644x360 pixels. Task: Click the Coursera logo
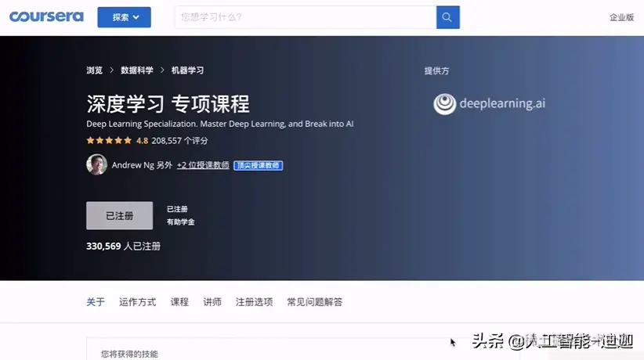coord(46,17)
